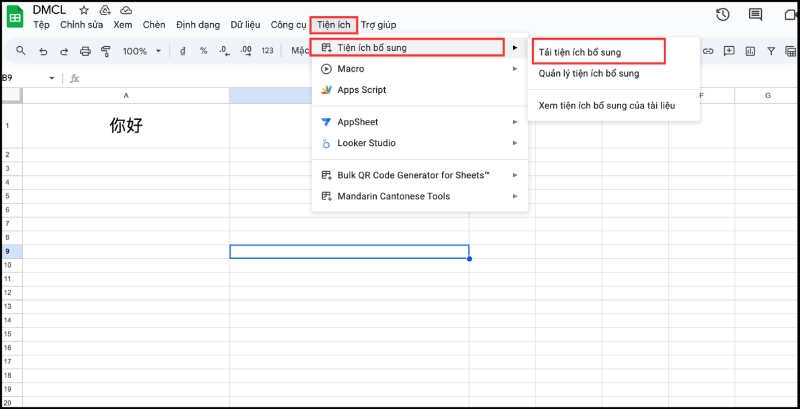The height and width of the screenshot is (409, 800).
Task: Select the column G header
Action: [767, 95]
